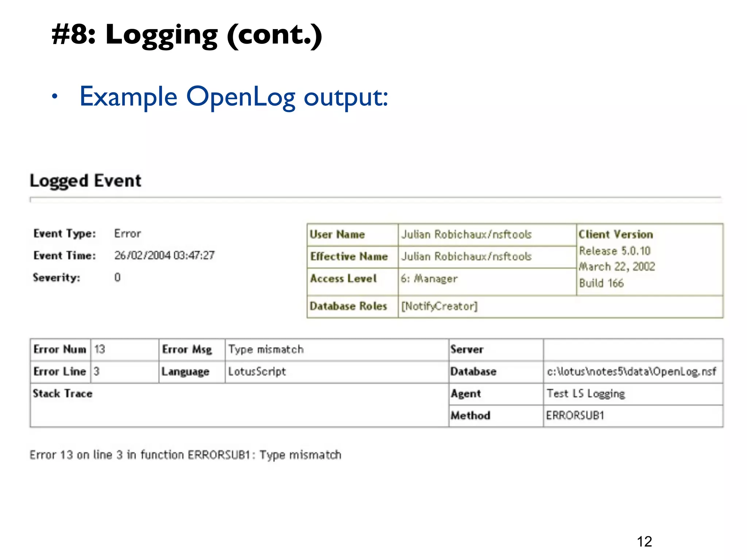Click the Method value 'ERRORSUB1'

point(575,416)
